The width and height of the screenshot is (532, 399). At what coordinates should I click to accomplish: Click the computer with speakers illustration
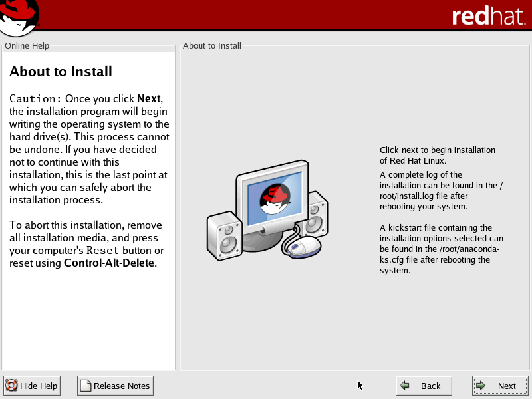click(x=267, y=210)
